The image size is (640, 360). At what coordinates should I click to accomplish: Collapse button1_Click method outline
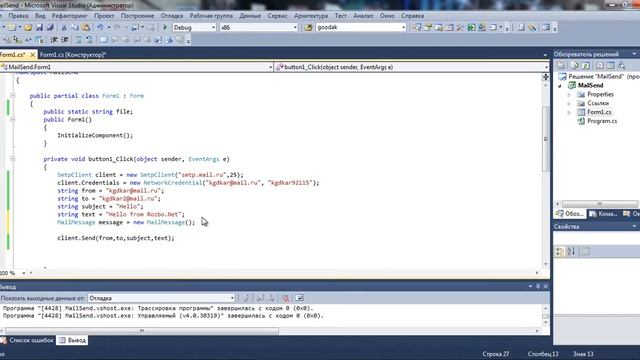click(13, 159)
